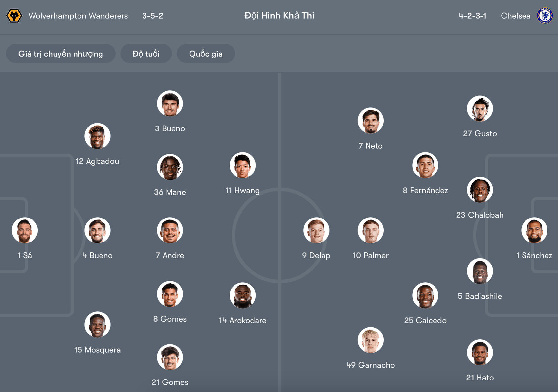
Task: Select Agbadou's player portrait
Action: click(97, 136)
